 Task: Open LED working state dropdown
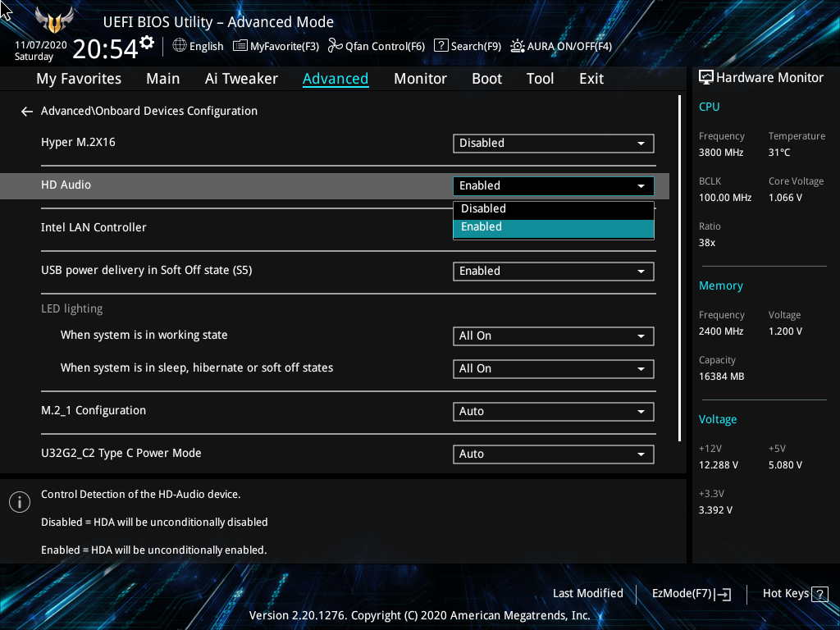coord(554,336)
